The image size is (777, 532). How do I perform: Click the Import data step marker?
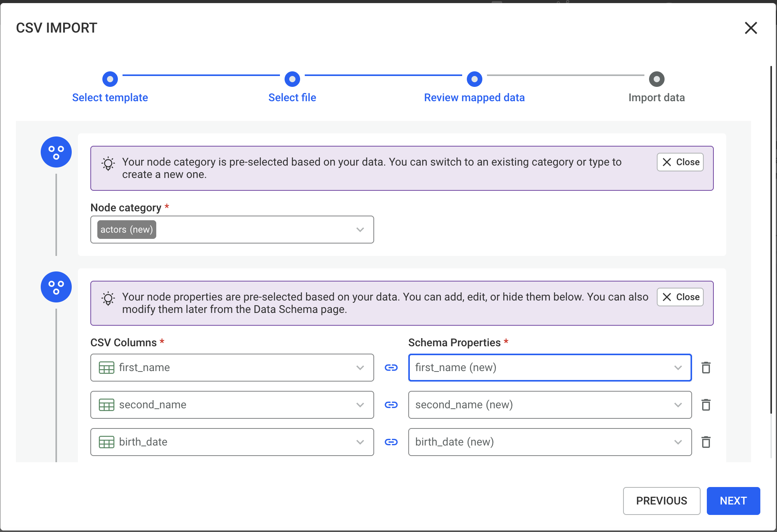[x=656, y=79]
